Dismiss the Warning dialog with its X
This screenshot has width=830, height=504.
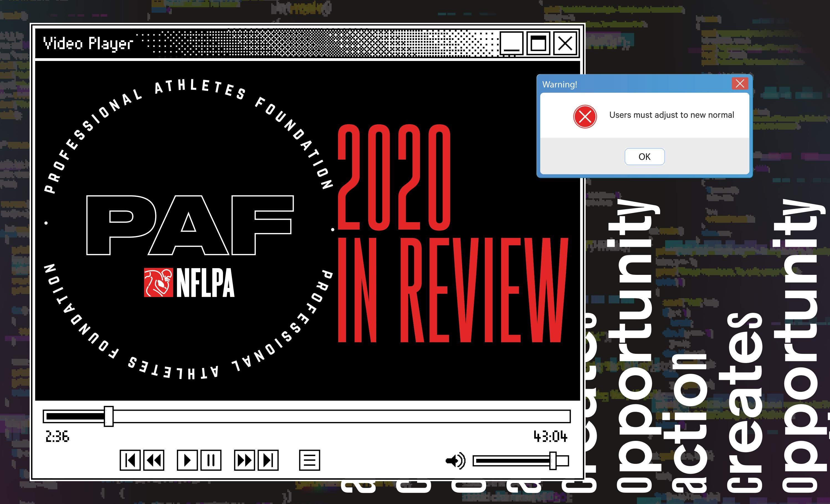(740, 84)
